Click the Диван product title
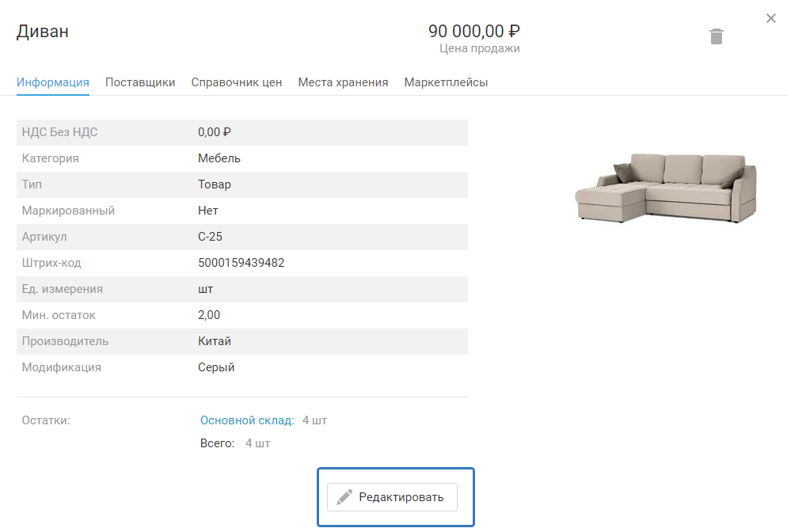The image size is (787, 532). coord(43,31)
